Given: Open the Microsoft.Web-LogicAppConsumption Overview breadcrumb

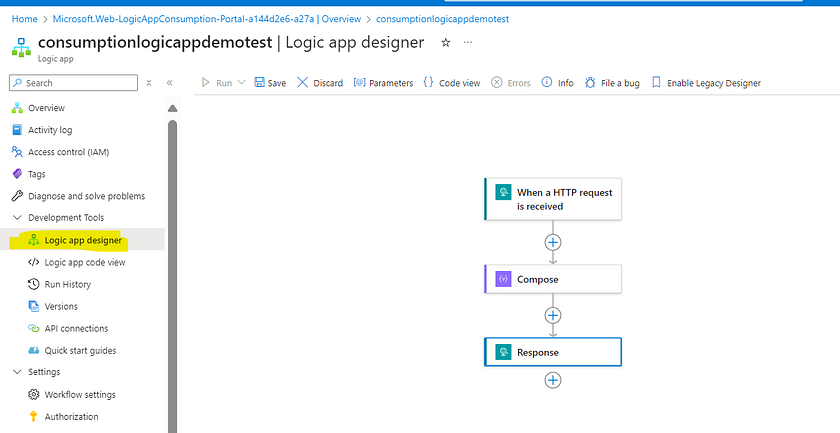Looking at the screenshot, I should point(207,19).
